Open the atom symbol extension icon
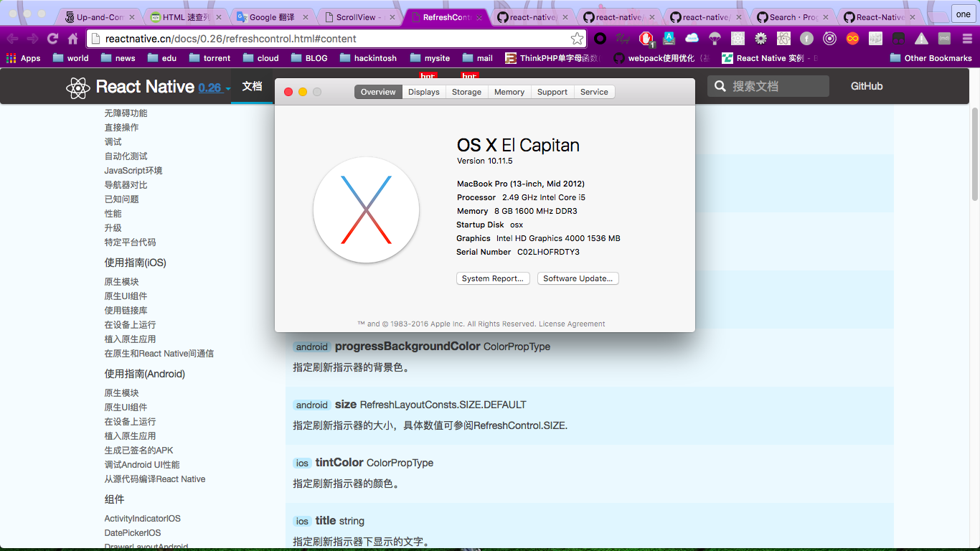The height and width of the screenshot is (551, 980). (783, 39)
